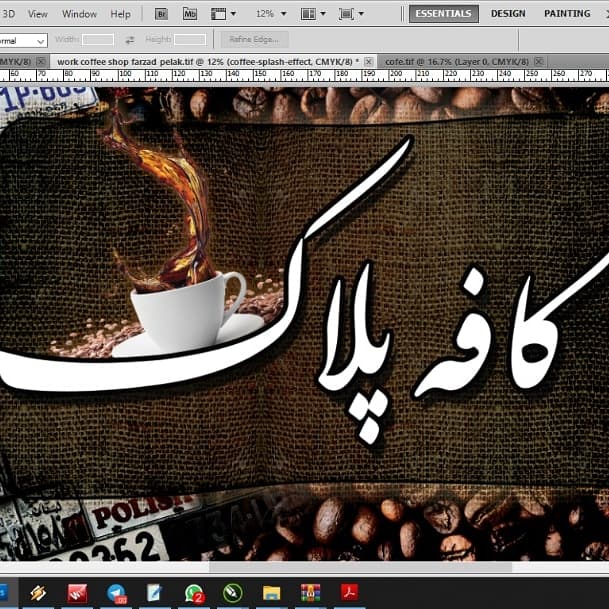Screen dimensions: 609x609
Task: Open CorelDRAW from the taskbar
Action: tap(233, 593)
